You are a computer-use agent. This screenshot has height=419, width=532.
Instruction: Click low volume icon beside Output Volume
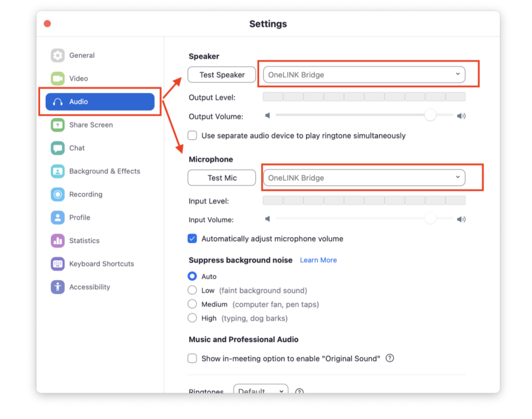point(268,116)
